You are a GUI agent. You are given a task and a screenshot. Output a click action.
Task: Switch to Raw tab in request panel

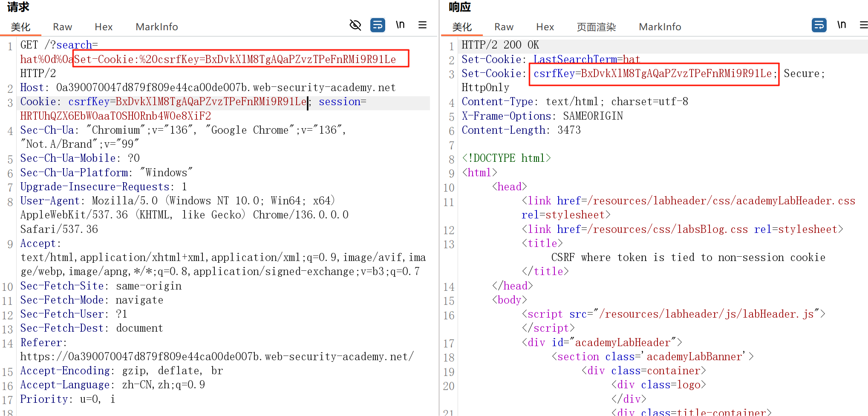point(62,27)
